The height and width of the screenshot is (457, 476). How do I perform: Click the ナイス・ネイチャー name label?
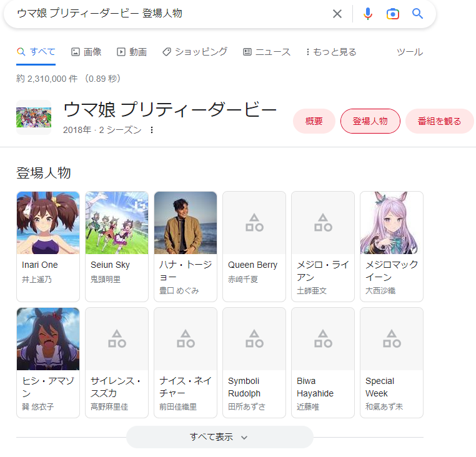(186, 387)
